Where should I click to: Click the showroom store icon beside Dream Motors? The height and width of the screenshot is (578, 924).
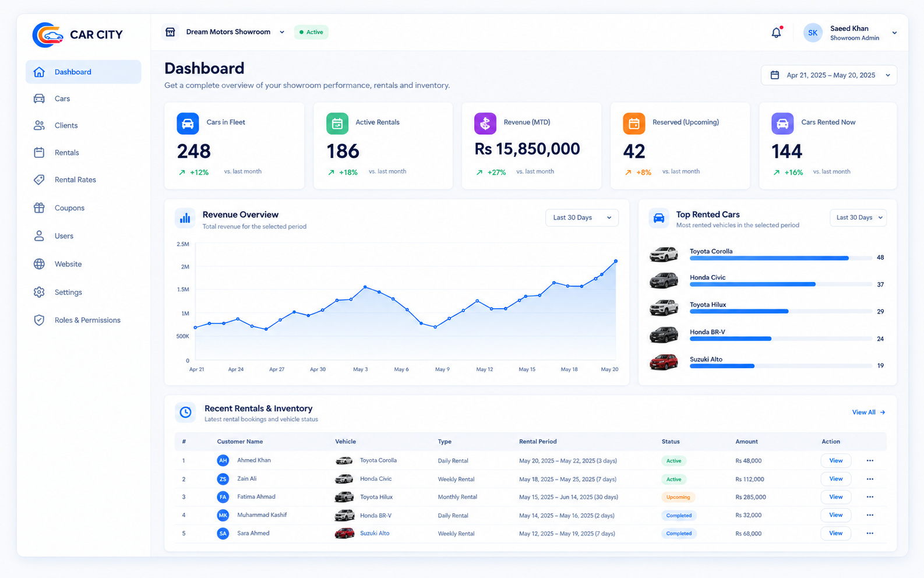(x=170, y=32)
